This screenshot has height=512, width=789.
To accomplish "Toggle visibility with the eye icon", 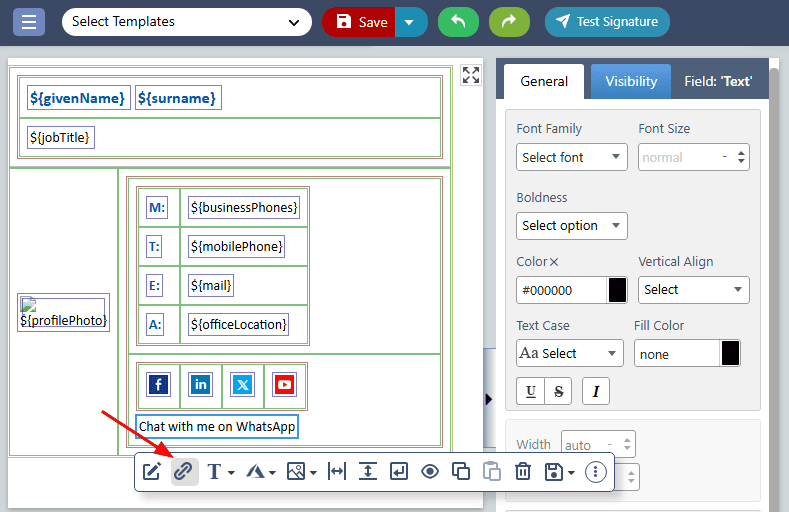I will (430, 471).
